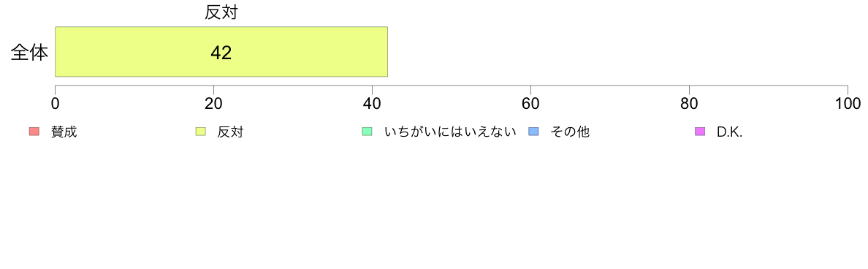Image resolution: width=868 pixels, height=269 pixels.
Task: Click the 反対 header label above bar
Action: point(221,12)
